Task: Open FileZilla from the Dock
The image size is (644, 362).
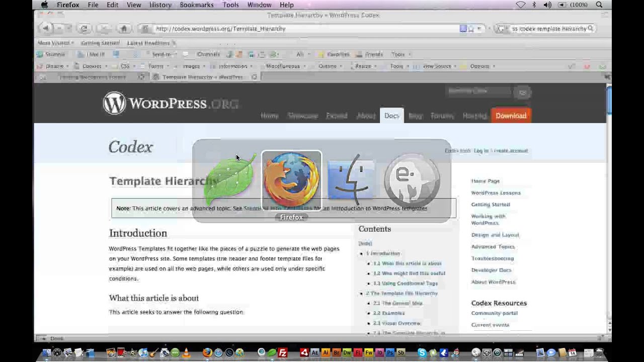Action: click(282, 353)
